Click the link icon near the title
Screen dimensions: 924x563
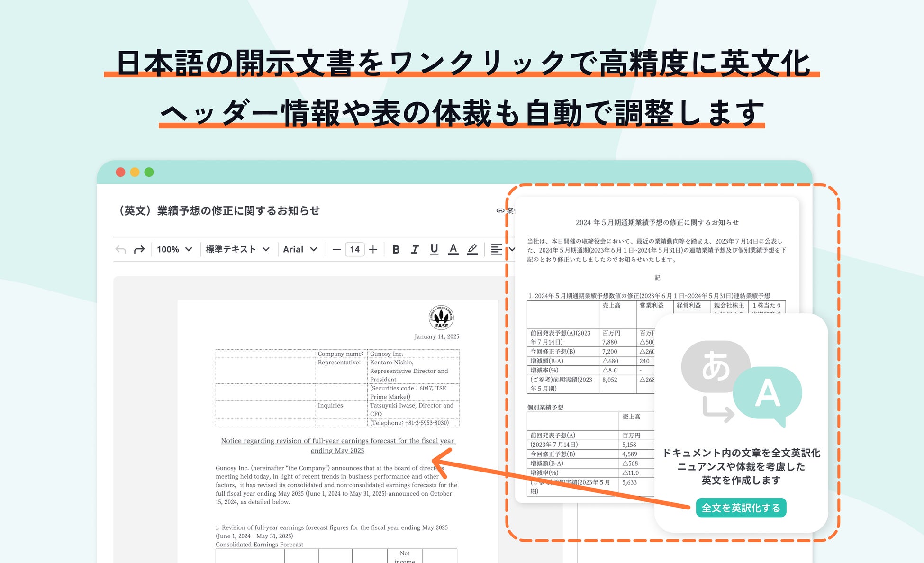pos(500,210)
